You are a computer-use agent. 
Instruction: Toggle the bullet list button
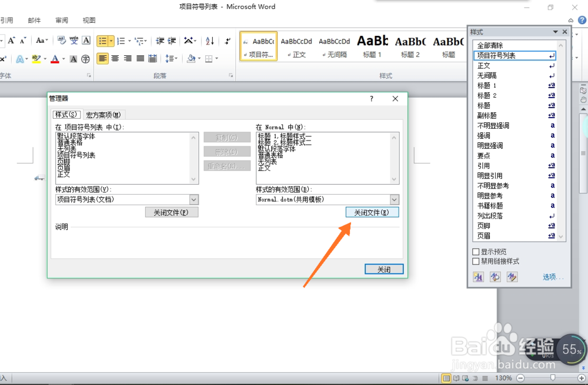(102, 41)
